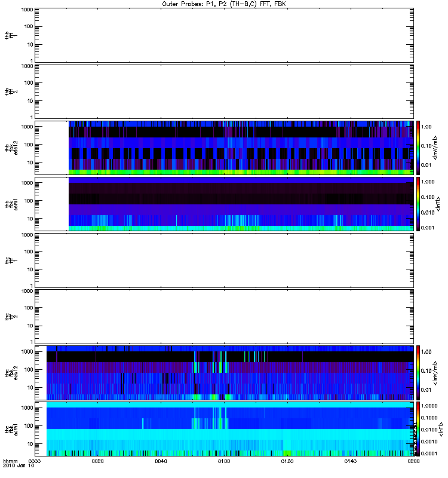Select the 0120 time tick label
The width and height of the screenshot is (448, 478).
coord(287,461)
